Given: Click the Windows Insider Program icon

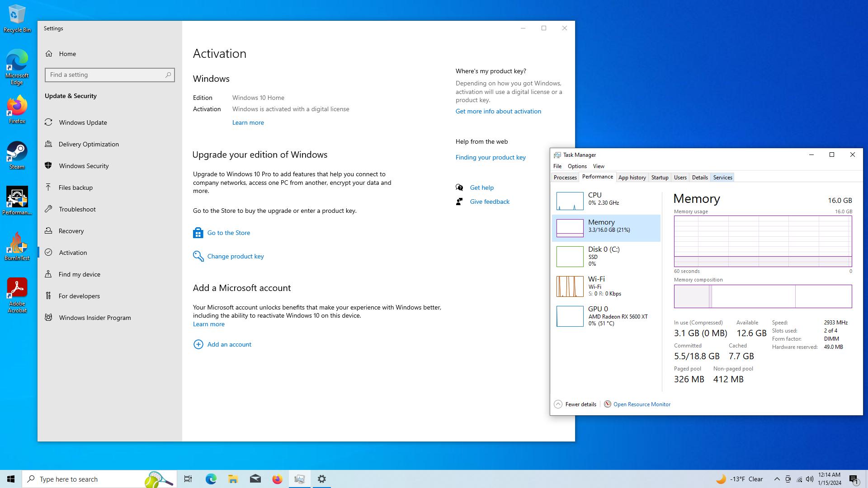Looking at the screenshot, I should [x=48, y=318].
